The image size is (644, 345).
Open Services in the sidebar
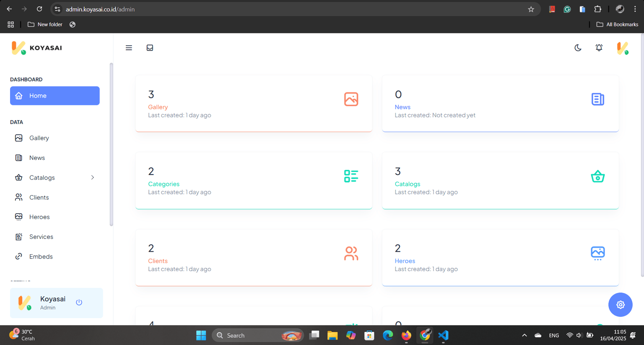41,237
